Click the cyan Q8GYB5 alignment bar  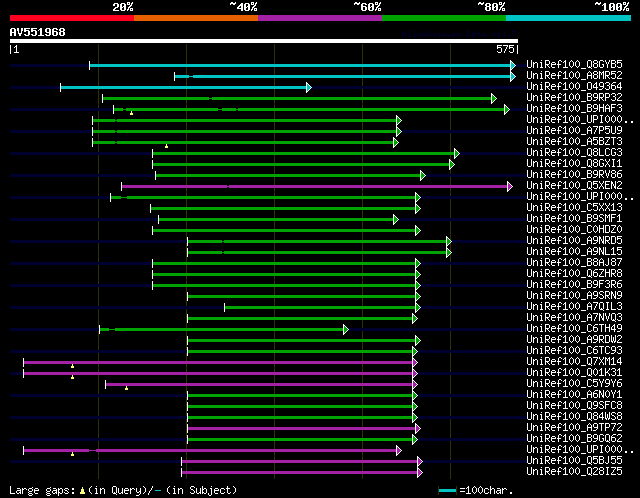300,65
